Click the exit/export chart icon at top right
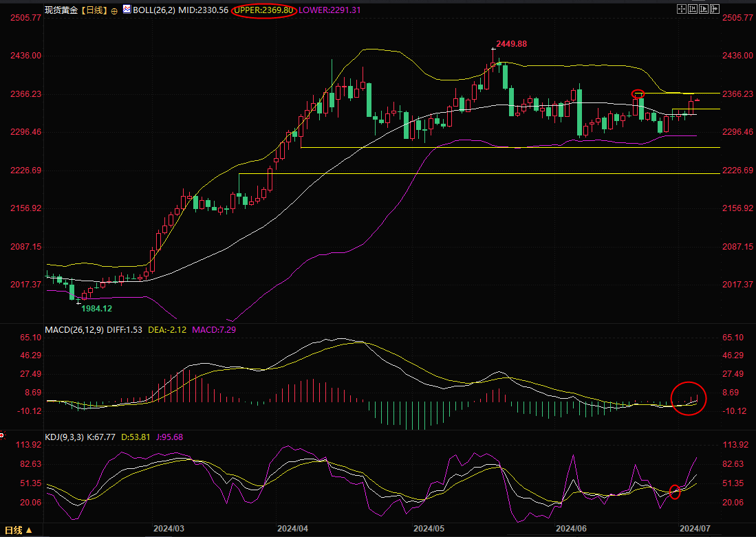This screenshot has width=756, height=537. 715,9
